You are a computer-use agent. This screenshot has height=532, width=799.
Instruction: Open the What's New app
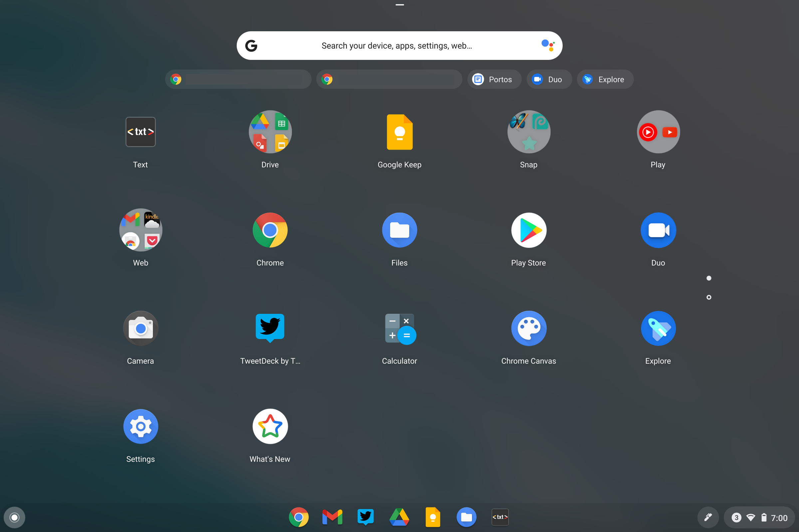pos(270,427)
